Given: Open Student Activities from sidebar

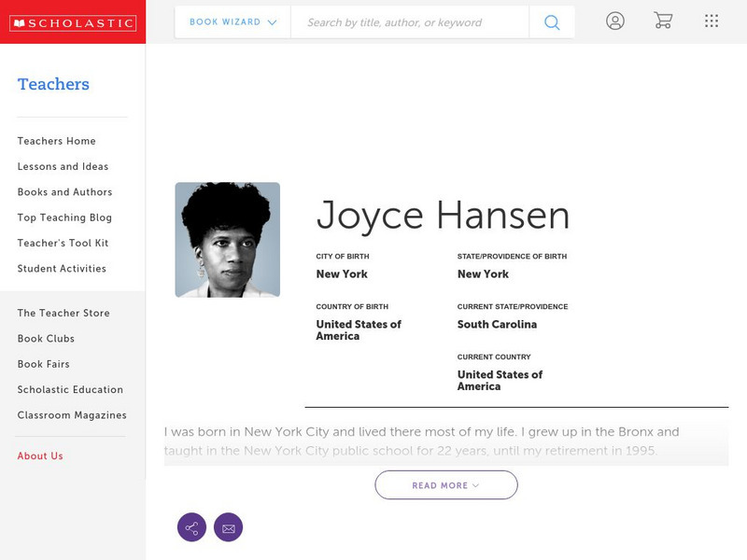Looking at the screenshot, I should [62, 269].
